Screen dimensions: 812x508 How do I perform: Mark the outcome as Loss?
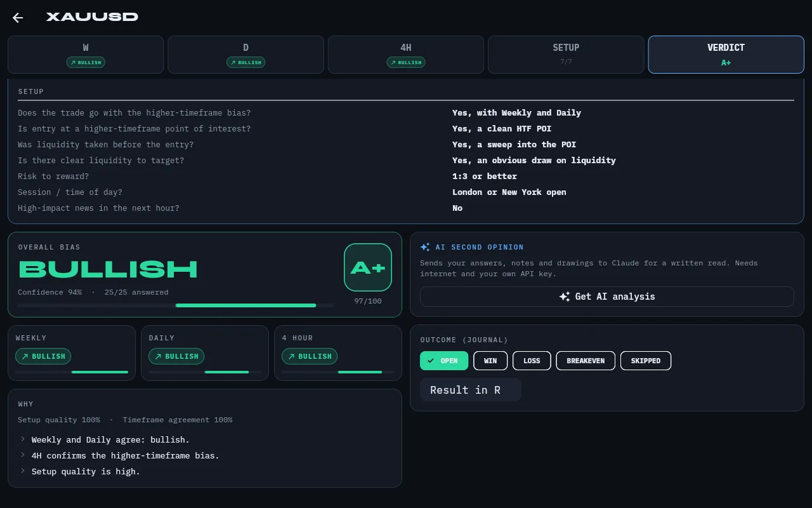[532, 361]
